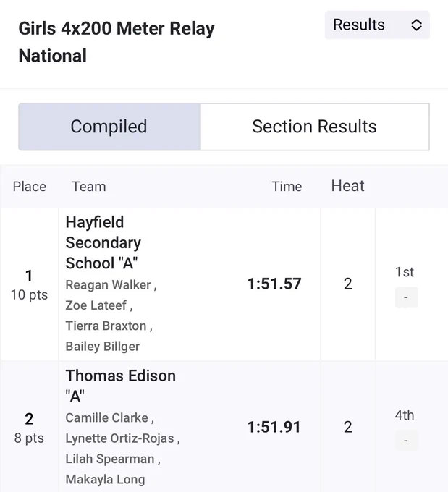Sort by the Heat column header
Image resolution: width=448 pixels, height=492 pixels.
pyautogui.click(x=348, y=186)
